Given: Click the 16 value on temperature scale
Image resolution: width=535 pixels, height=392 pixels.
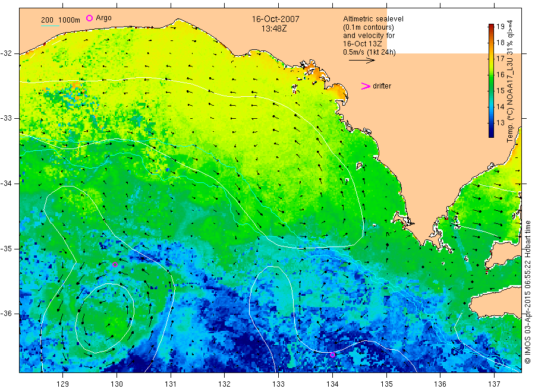Looking at the screenshot, I should pos(500,75).
